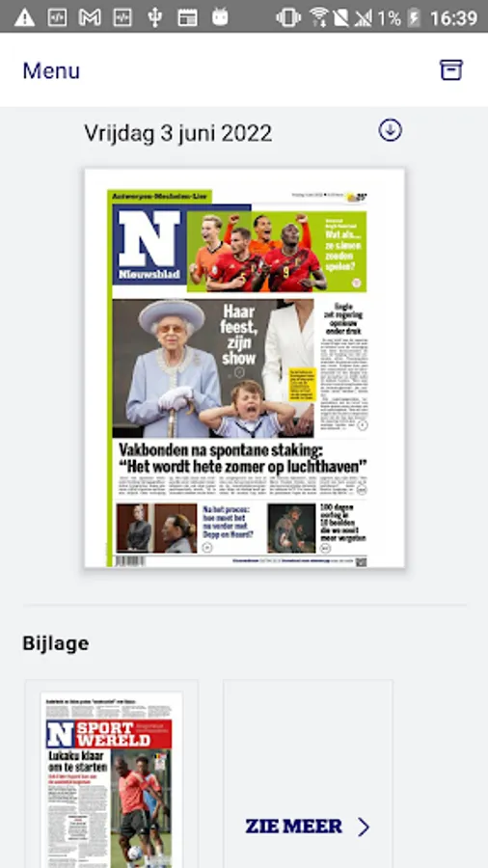Viewport: 488px width, 868px height.
Task: Tap the battery charging icon
Action: point(414,17)
